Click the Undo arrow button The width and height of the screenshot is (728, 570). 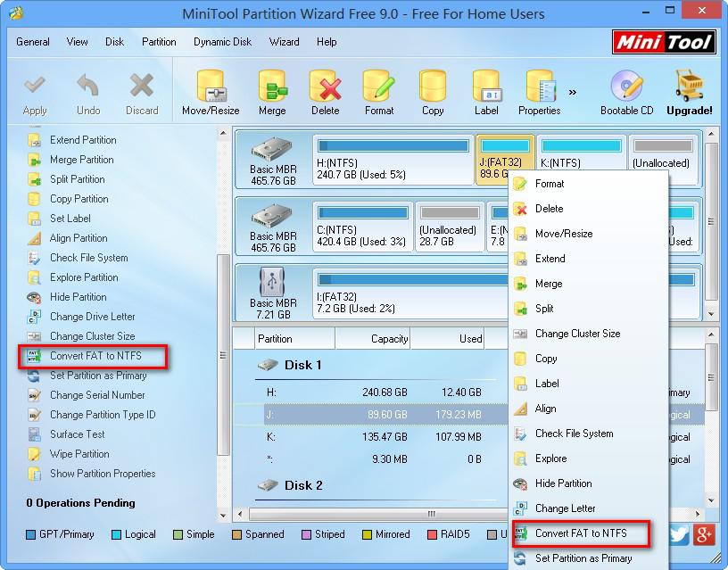(x=88, y=95)
